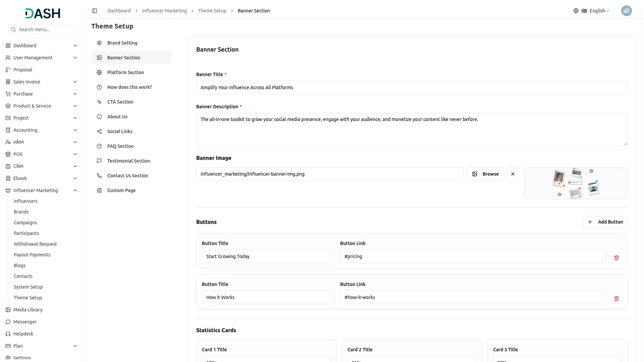Screen dimensions: 644x362
Task: Remove the banner image with X icon
Action: tap(513, 174)
